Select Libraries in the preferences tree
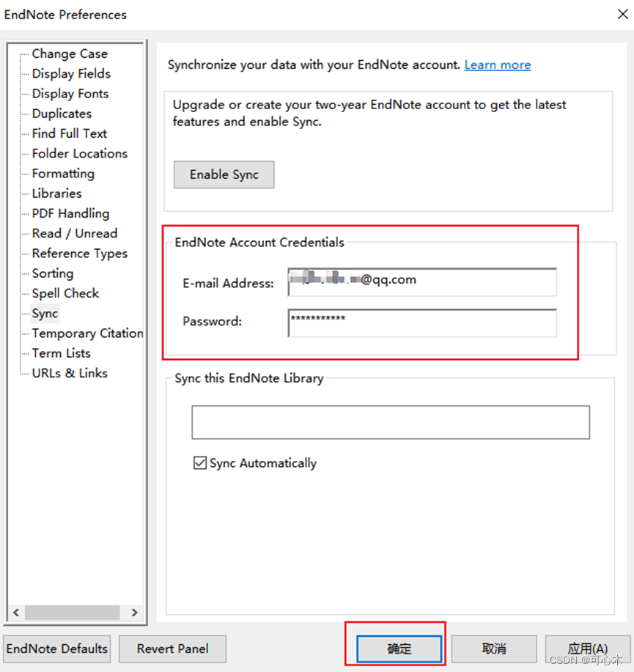 pyautogui.click(x=56, y=193)
